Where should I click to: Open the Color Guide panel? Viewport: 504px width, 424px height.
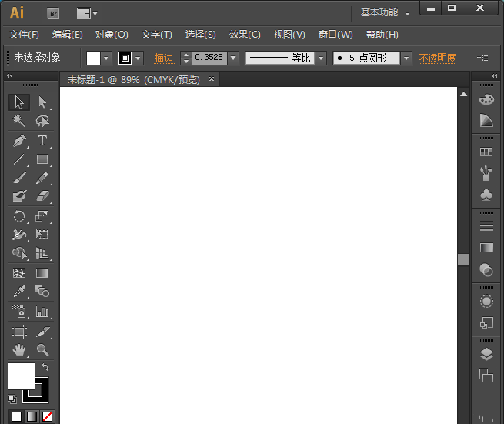(x=486, y=121)
